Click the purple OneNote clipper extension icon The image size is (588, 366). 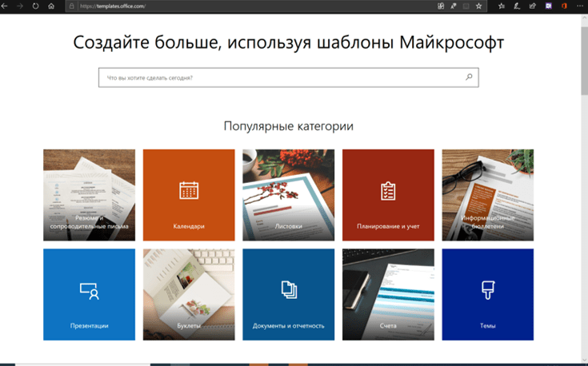click(549, 6)
